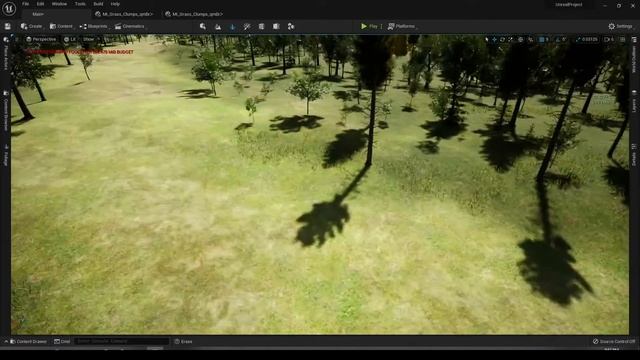640x360 pixels.
Task: Click Source Control Off status
Action: point(614,341)
